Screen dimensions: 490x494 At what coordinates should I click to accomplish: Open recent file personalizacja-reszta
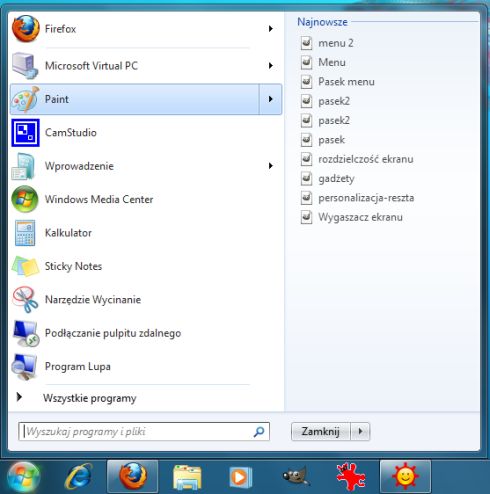366,198
